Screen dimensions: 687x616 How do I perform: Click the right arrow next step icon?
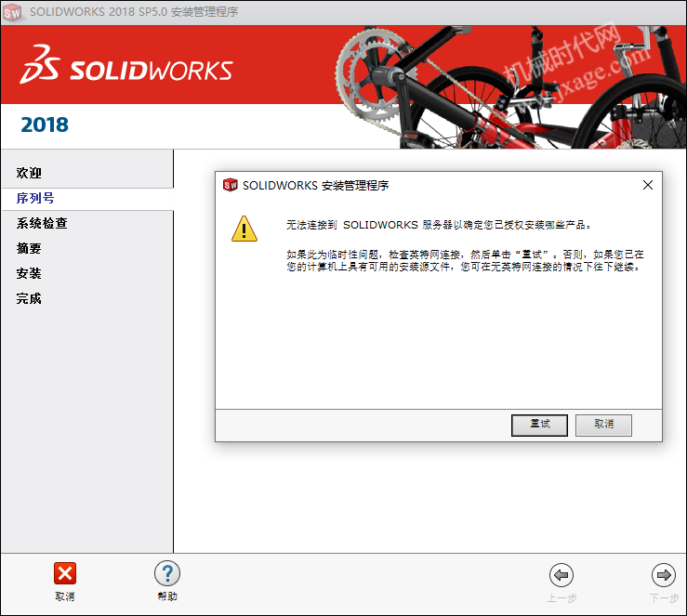point(664,575)
